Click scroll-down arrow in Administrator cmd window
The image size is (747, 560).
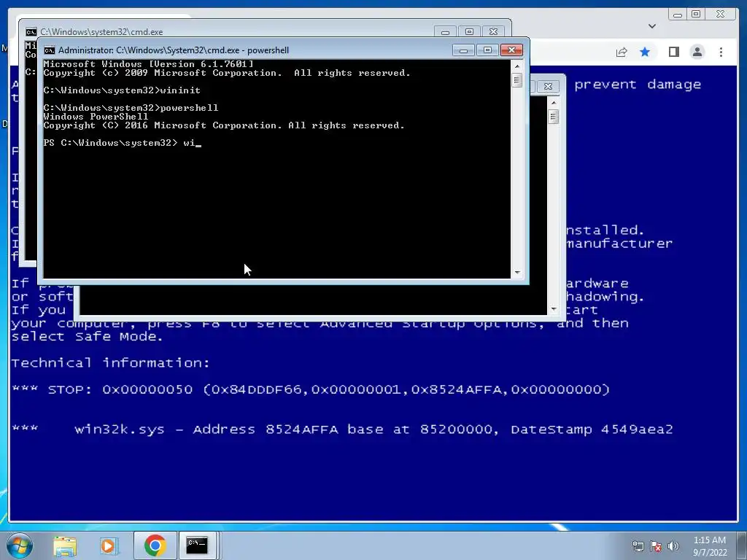point(517,273)
